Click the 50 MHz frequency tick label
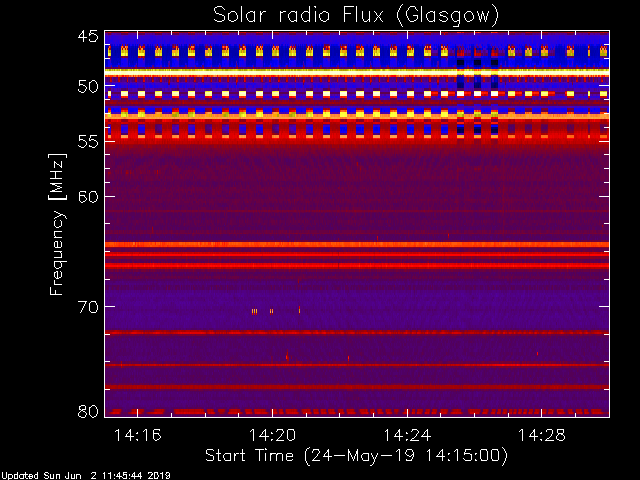 click(x=88, y=87)
